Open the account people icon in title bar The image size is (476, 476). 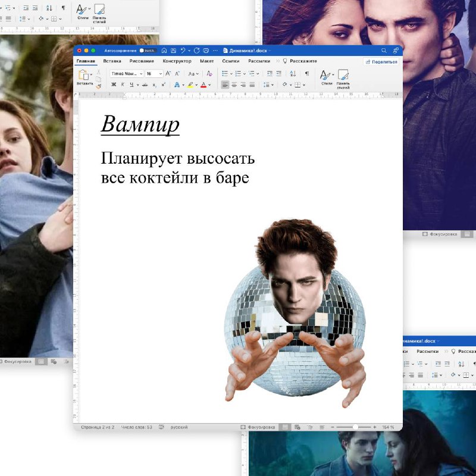click(x=396, y=51)
